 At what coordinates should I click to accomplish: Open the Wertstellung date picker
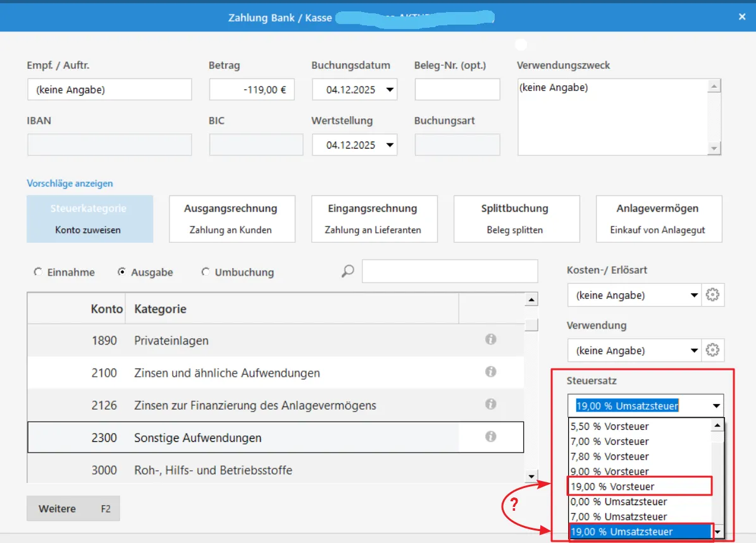tap(390, 145)
